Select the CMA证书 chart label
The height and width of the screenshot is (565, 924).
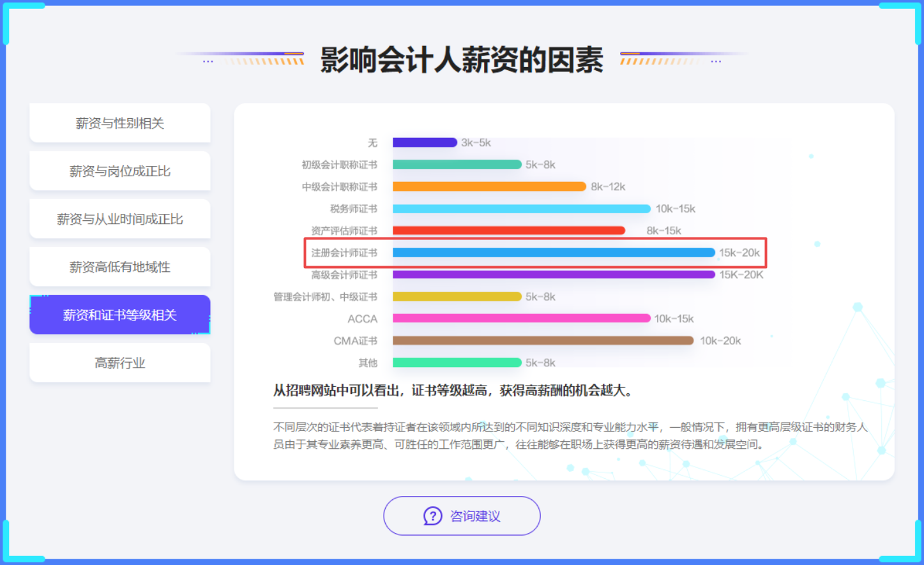coord(356,341)
